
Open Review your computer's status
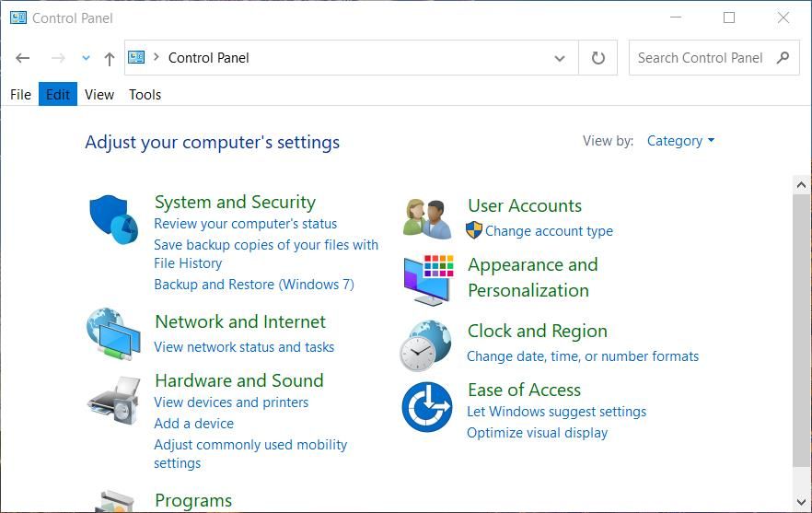[x=246, y=224]
